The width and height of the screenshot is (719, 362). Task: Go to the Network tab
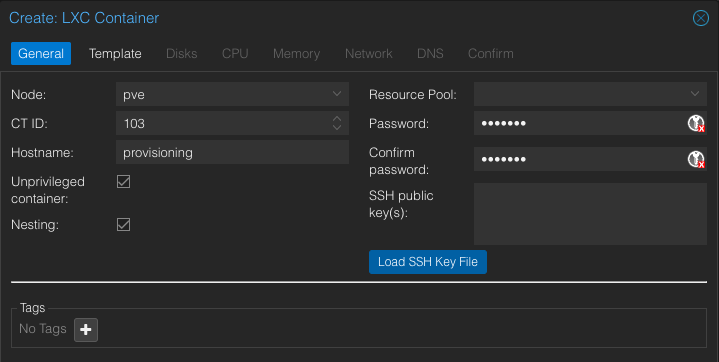[x=369, y=53]
